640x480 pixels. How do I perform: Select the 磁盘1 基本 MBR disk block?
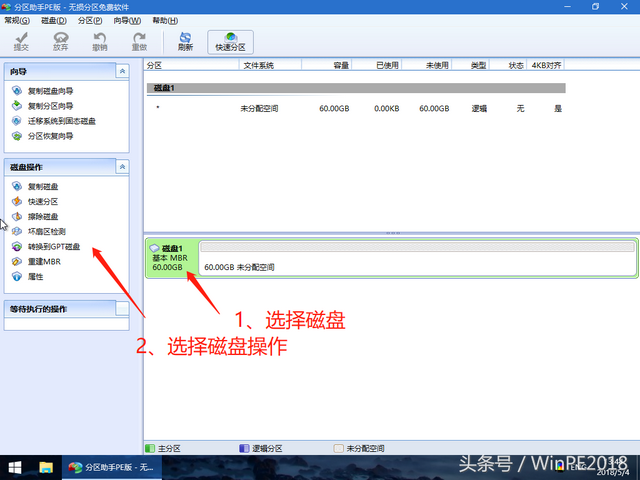tap(170, 257)
